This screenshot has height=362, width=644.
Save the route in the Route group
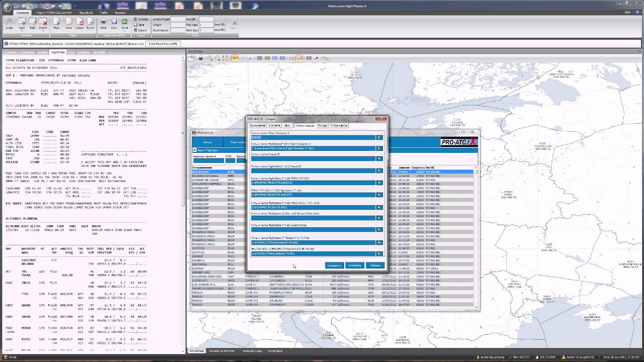coord(139,25)
